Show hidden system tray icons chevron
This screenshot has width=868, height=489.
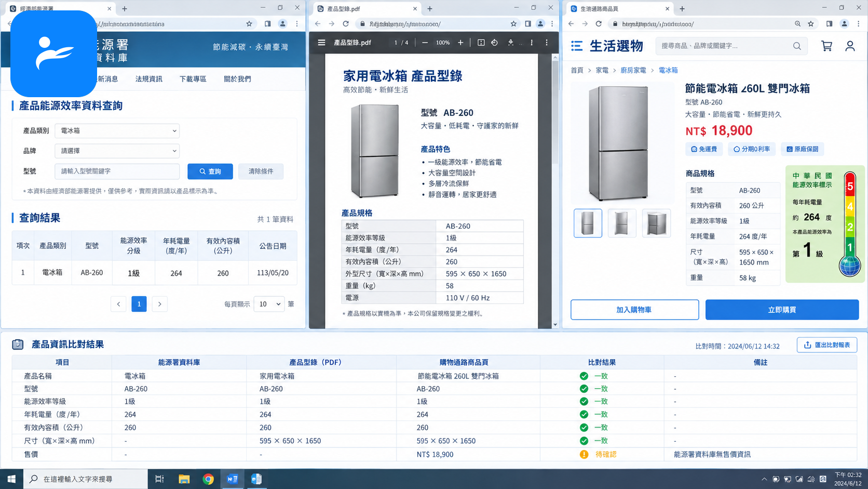(764, 479)
